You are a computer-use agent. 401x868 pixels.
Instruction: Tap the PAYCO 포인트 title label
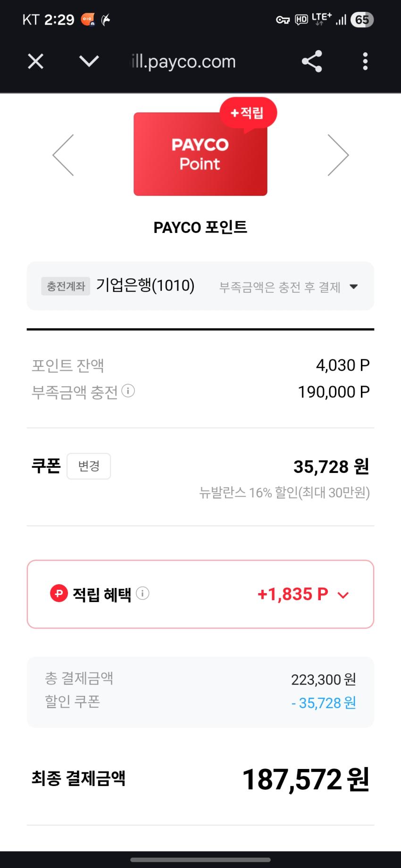point(200,227)
